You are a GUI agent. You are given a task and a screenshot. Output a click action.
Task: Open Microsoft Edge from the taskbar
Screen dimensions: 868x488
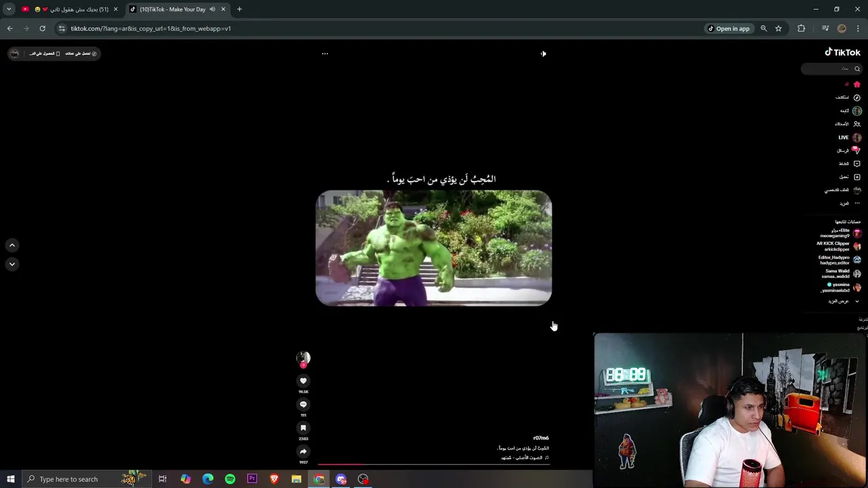pyautogui.click(x=208, y=479)
